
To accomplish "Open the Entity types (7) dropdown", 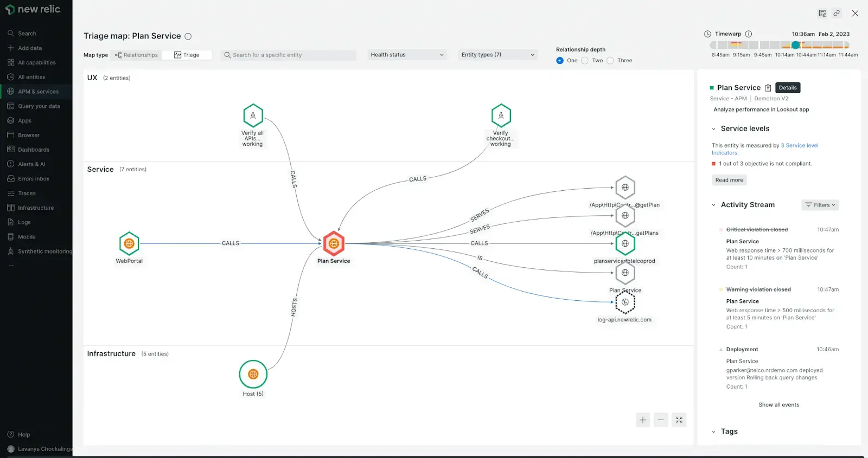I will (497, 55).
